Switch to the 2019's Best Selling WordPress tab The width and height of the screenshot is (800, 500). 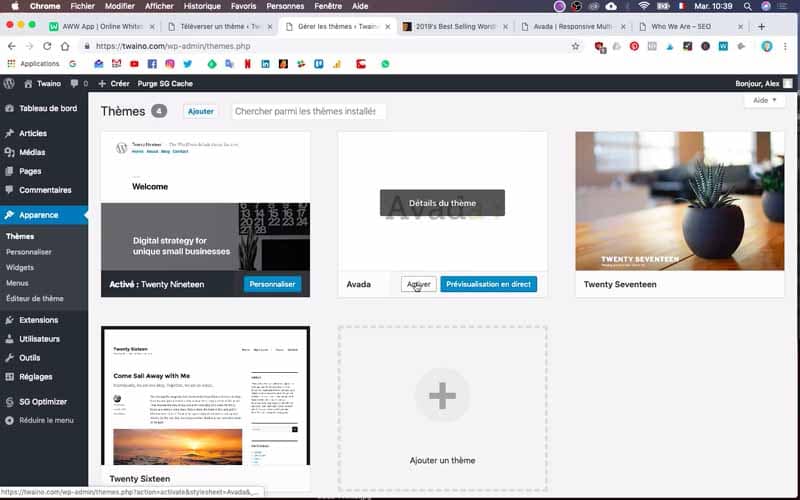455,27
